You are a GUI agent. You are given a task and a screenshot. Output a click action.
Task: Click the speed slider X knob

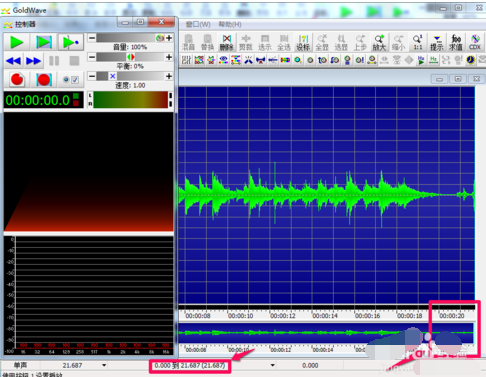coord(113,76)
